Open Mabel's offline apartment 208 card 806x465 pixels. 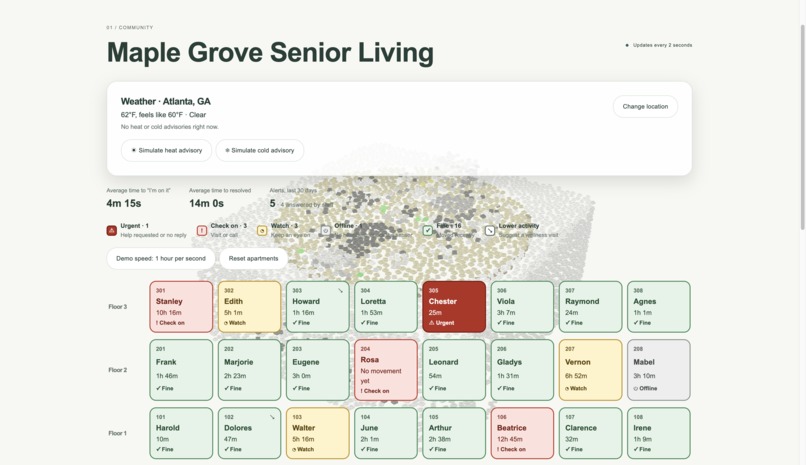coord(658,370)
